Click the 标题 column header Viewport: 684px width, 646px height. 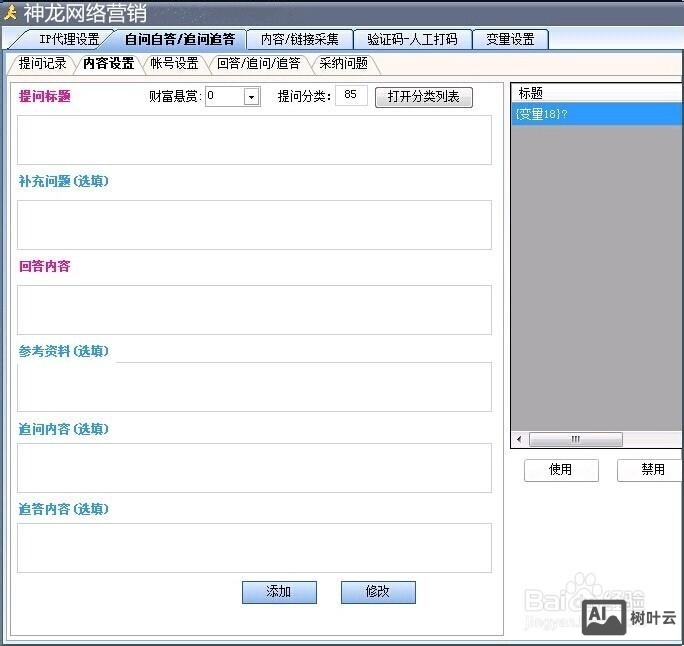(x=597, y=93)
